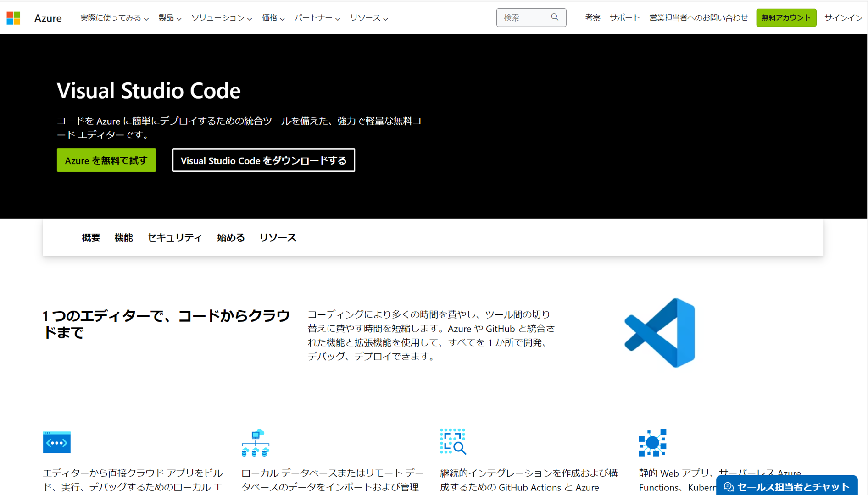Click the static web apps gear icon
The image size is (868, 495).
pos(652,443)
